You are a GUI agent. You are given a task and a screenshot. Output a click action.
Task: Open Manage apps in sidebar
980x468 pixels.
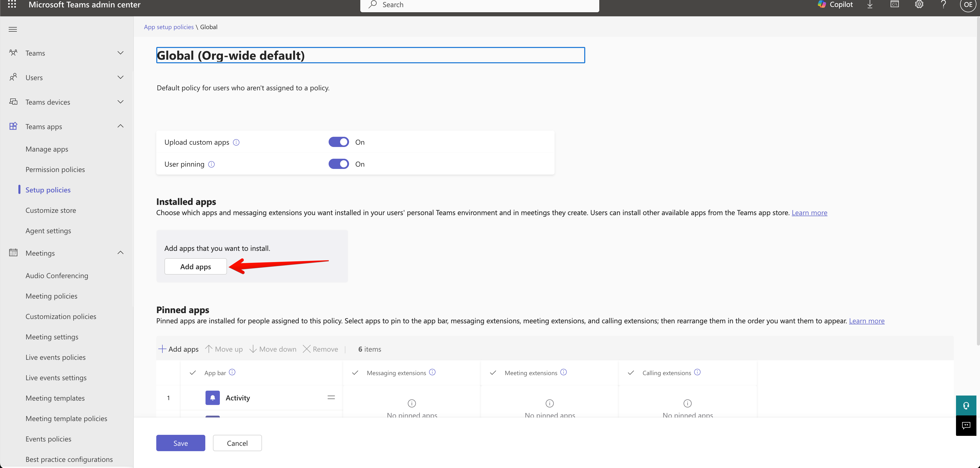47,149
